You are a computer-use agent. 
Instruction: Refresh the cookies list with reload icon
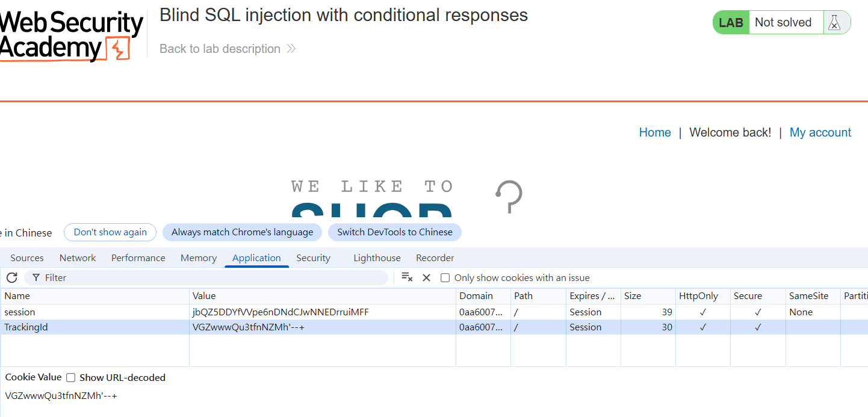click(11, 277)
